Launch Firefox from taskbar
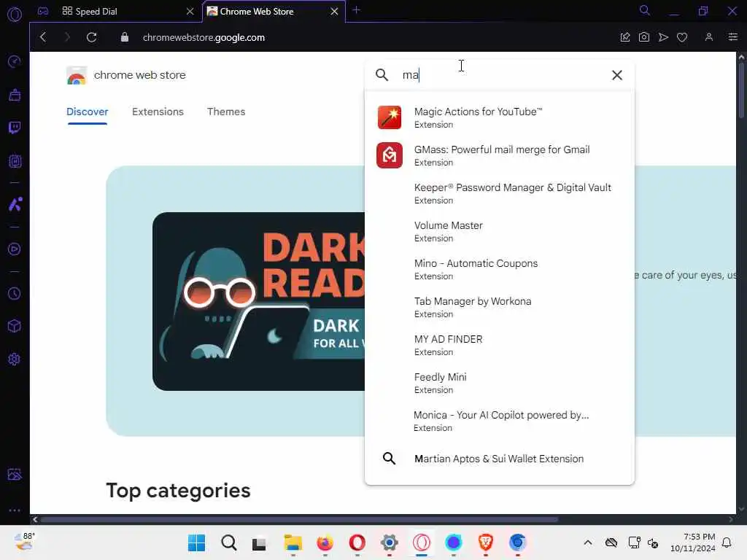Screen dimensions: 747x560 pyautogui.click(x=325, y=542)
